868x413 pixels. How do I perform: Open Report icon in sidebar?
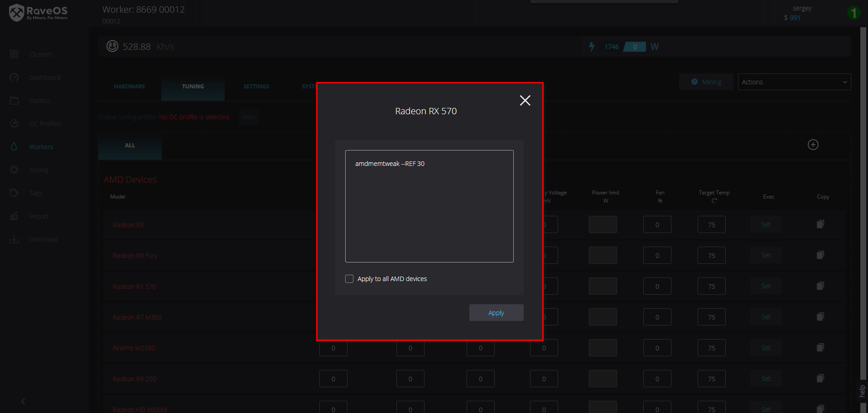pos(14,216)
